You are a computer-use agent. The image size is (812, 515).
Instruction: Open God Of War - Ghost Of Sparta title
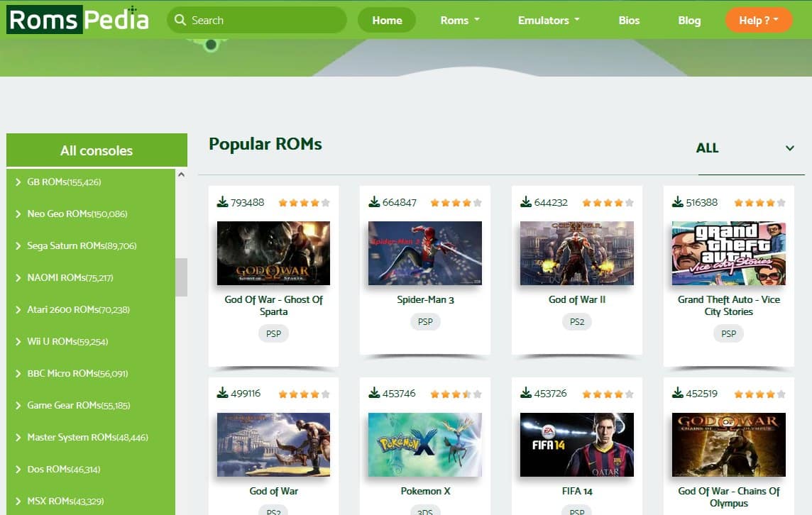point(273,305)
